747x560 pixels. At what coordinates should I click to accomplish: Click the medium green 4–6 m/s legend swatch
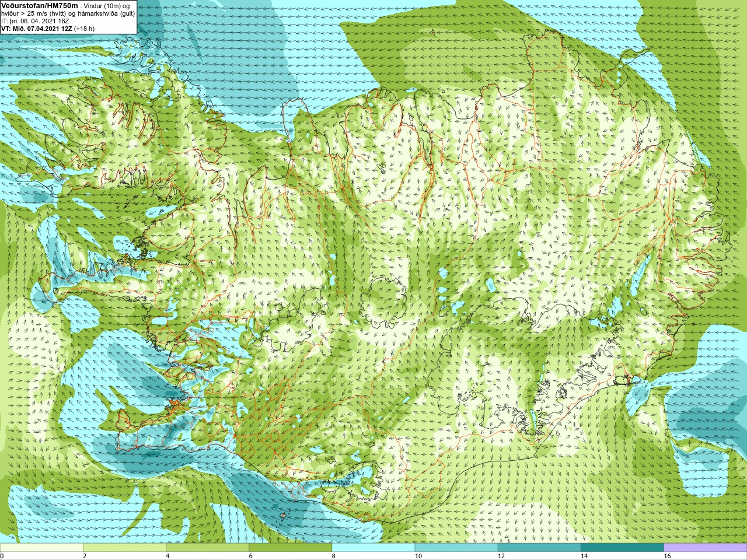(x=207, y=548)
